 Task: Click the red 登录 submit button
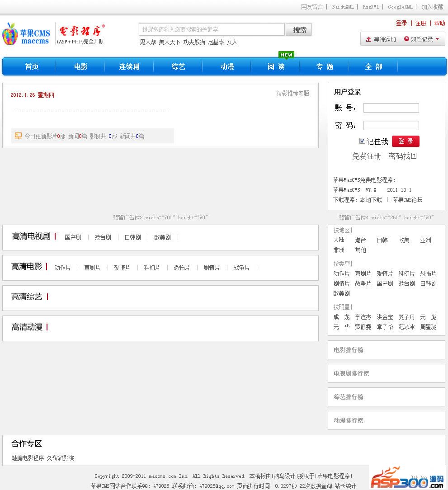click(x=406, y=141)
